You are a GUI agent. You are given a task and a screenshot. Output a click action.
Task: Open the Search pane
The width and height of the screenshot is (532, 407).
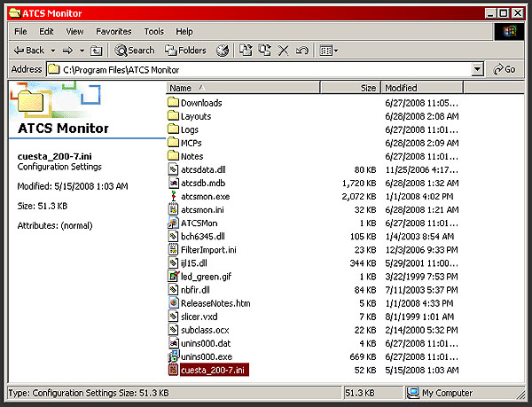[135, 51]
